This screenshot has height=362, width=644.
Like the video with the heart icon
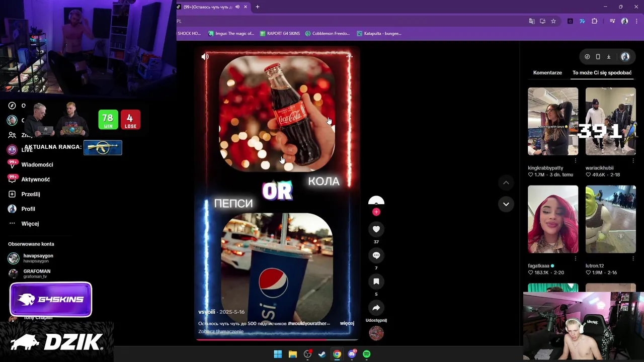(376, 229)
